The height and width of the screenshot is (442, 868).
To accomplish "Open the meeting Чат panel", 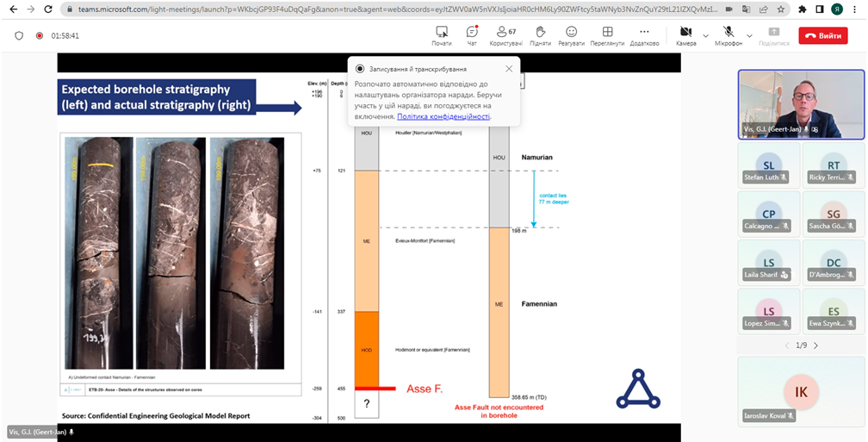I will click(x=472, y=35).
